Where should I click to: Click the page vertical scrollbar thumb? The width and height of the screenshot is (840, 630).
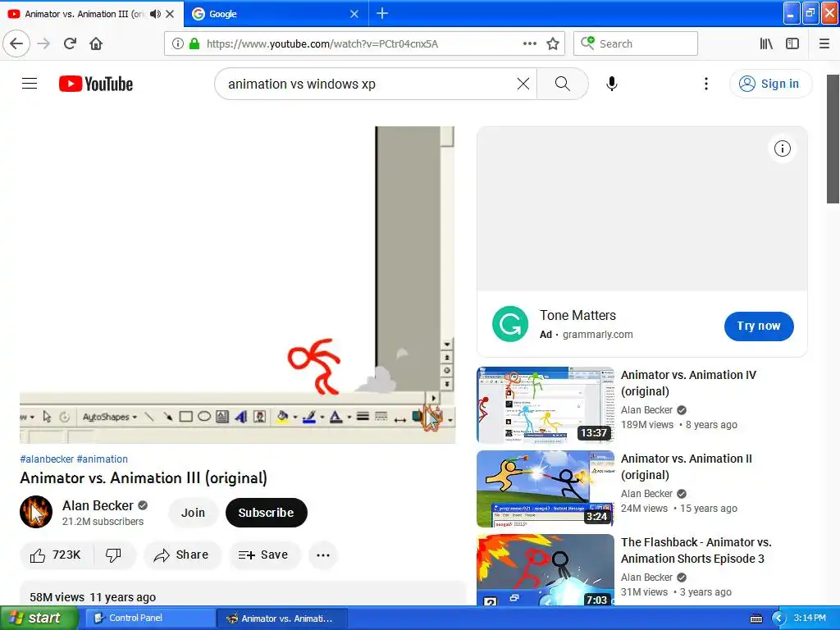pos(833,139)
